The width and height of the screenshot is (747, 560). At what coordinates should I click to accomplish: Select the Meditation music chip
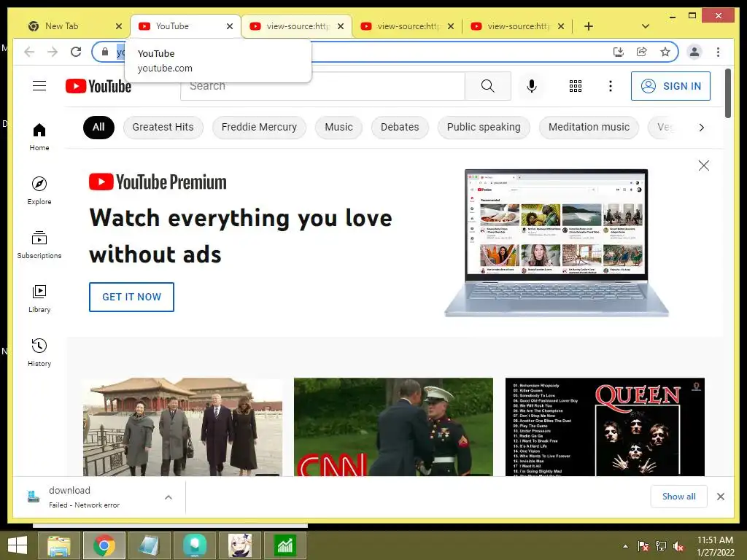589,127
